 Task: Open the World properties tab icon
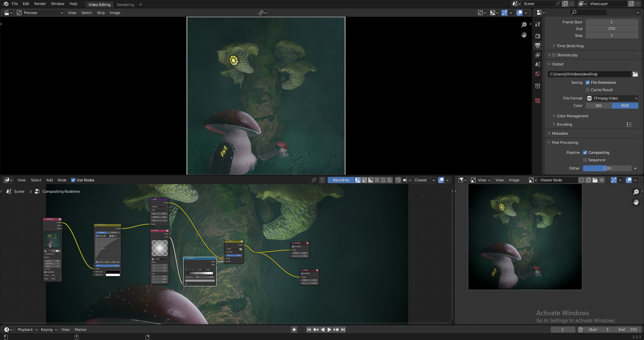[x=538, y=74]
